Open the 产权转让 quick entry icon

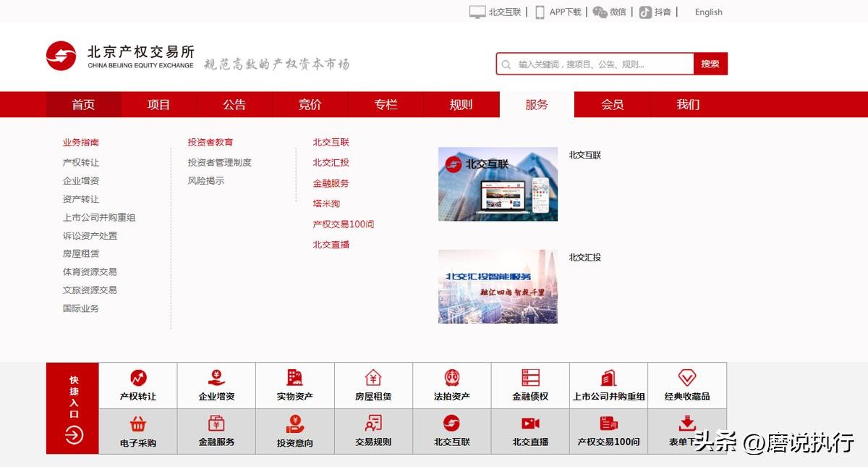click(138, 378)
